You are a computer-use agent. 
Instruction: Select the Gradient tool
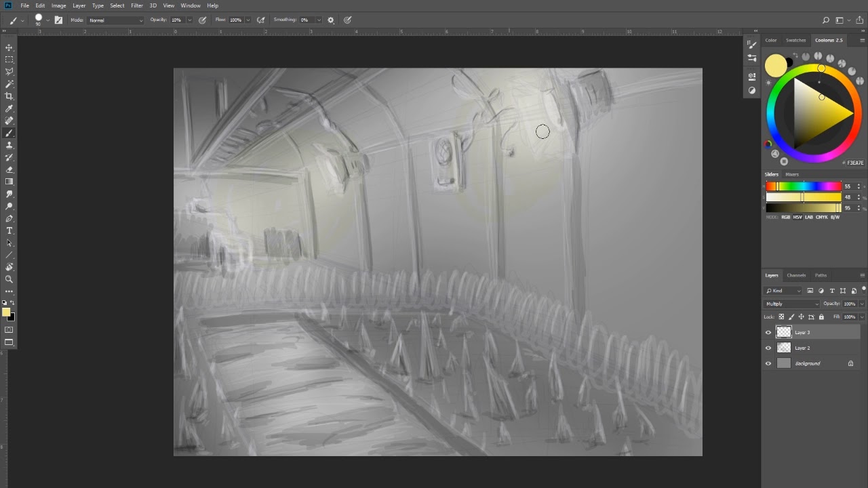coord(9,182)
